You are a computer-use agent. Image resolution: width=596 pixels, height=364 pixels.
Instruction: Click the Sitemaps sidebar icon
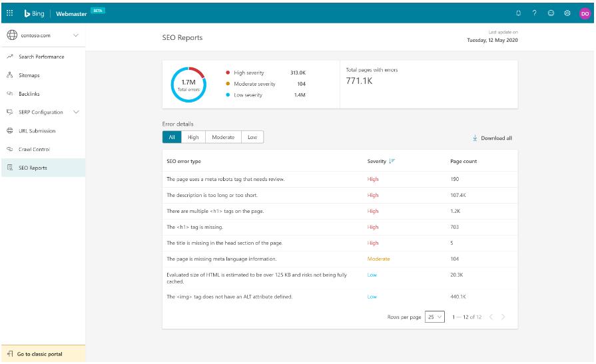coord(10,75)
